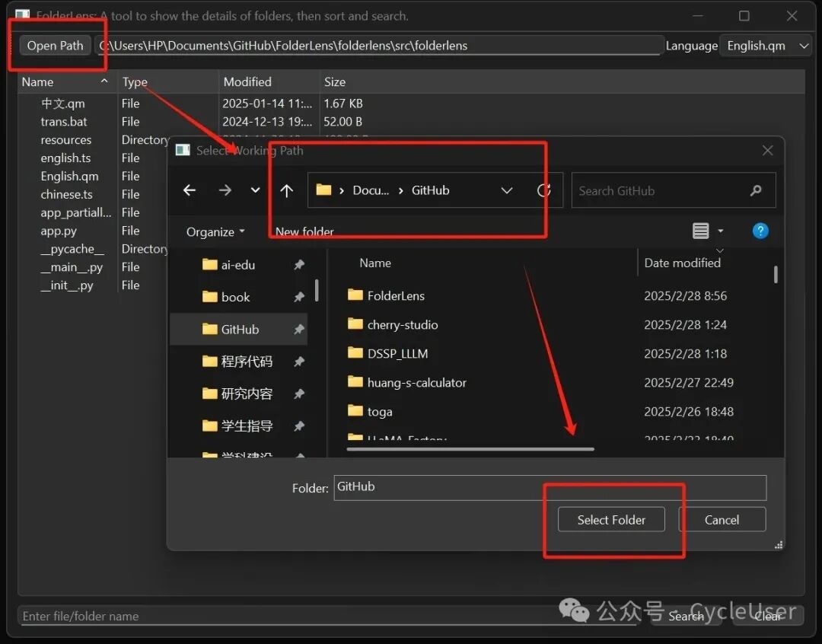Click the Folder name input field
Image resolution: width=822 pixels, height=644 pixels.
coord(550,488)
